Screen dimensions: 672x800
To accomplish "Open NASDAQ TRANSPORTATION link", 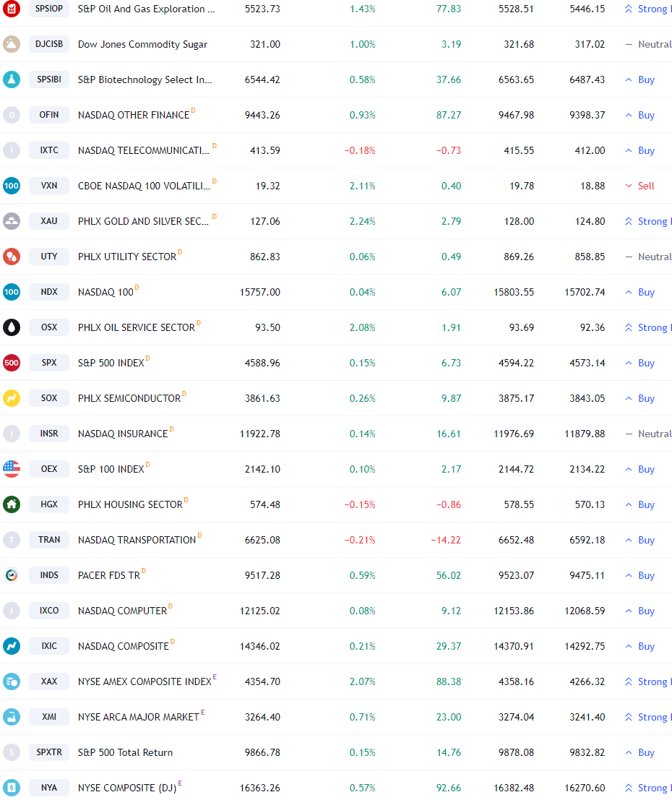I will [x=137, y=540].
